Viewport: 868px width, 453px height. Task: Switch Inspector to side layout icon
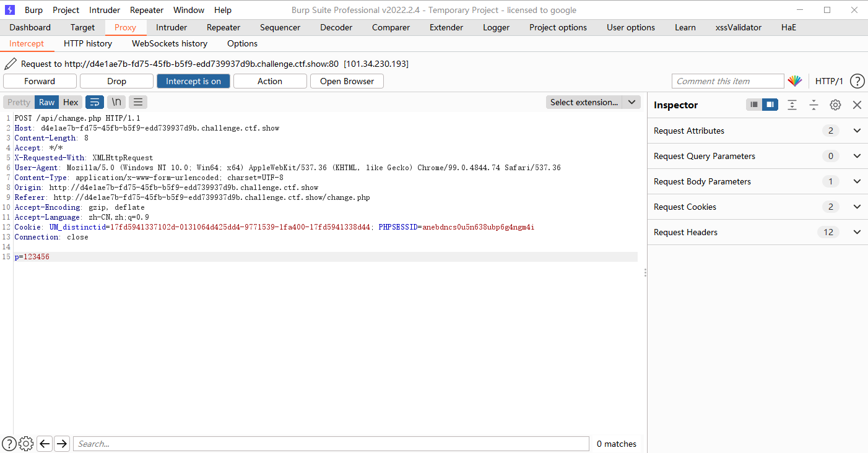770,105
